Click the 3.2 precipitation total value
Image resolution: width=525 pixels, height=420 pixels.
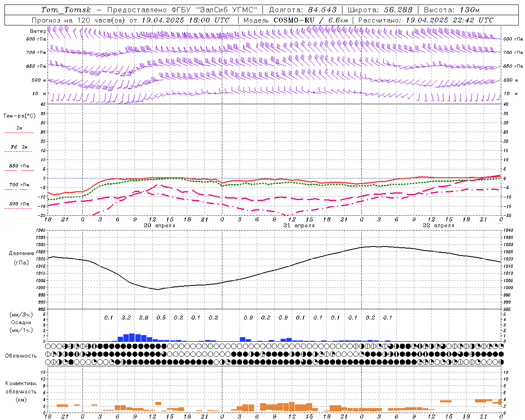[x=126, y=317]
